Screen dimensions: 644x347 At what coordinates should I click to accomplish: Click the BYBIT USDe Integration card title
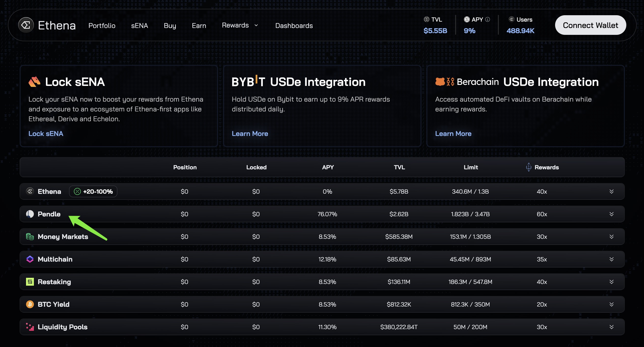(x=298, y=82)
